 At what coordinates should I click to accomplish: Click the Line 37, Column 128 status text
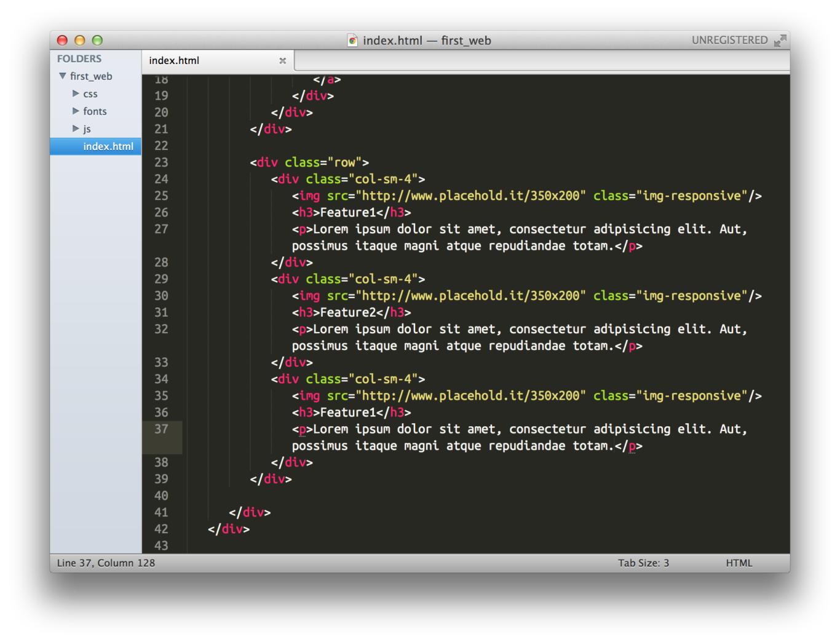pos(106,563)
